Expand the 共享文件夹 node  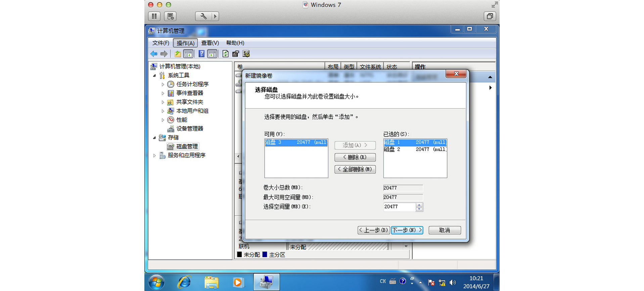[163, 102]
